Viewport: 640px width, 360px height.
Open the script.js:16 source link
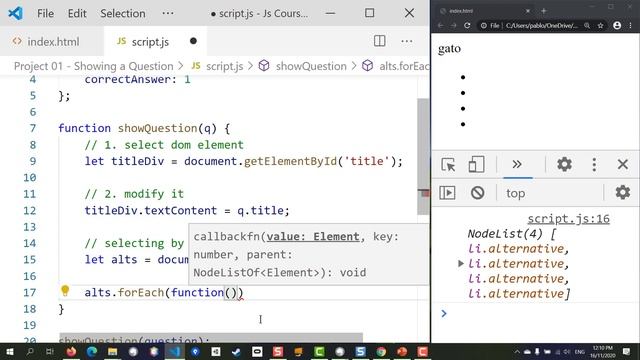(x=568, y=219)
